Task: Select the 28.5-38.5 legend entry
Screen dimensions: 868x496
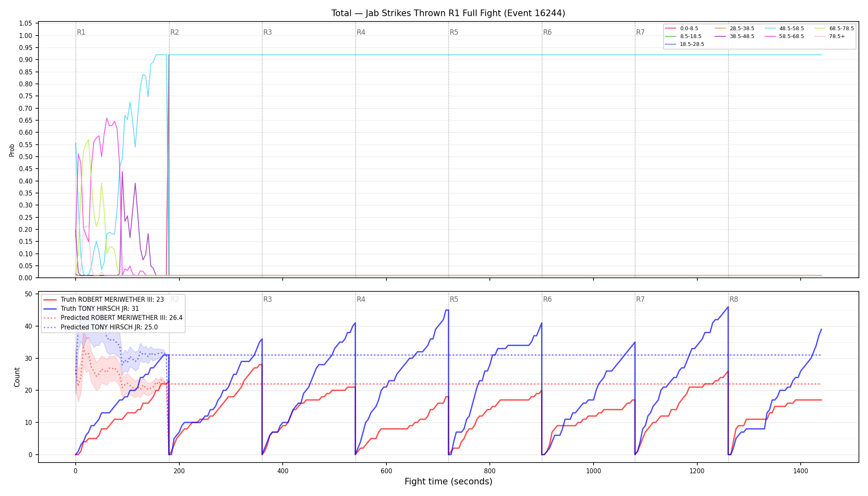Action: (x=734, y=29)
